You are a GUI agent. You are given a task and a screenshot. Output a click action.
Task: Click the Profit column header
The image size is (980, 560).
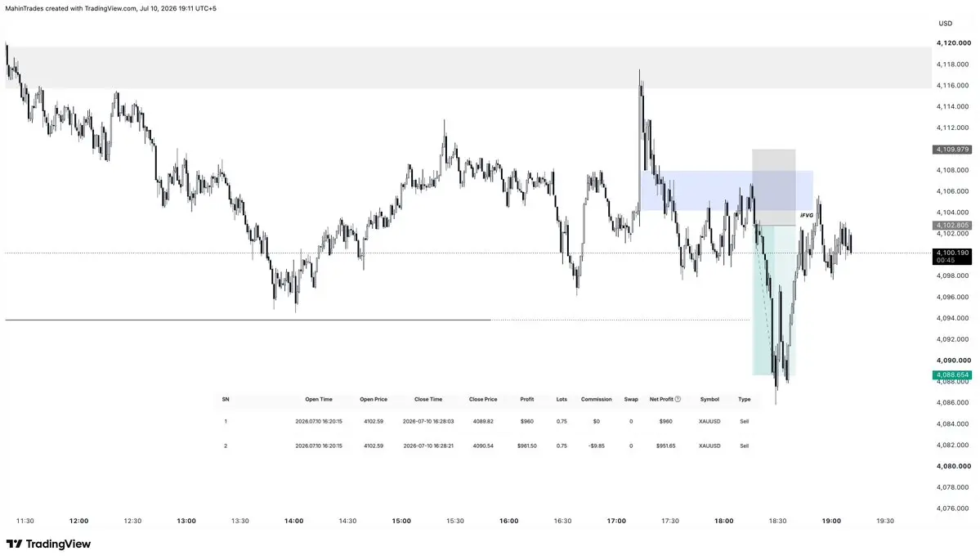tap(527, 400)
